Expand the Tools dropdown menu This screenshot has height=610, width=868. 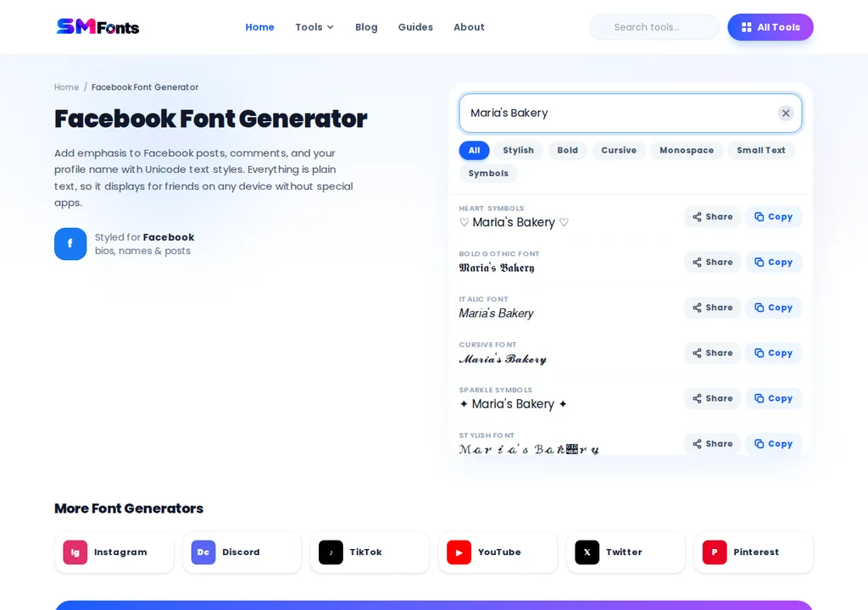point(314,27)
